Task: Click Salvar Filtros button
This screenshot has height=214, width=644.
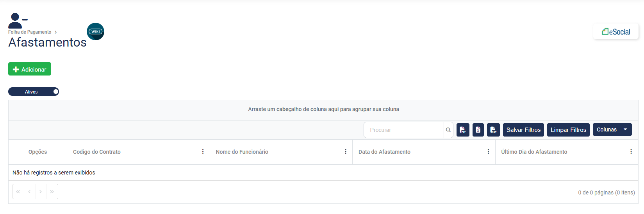Action: (523, 130)
